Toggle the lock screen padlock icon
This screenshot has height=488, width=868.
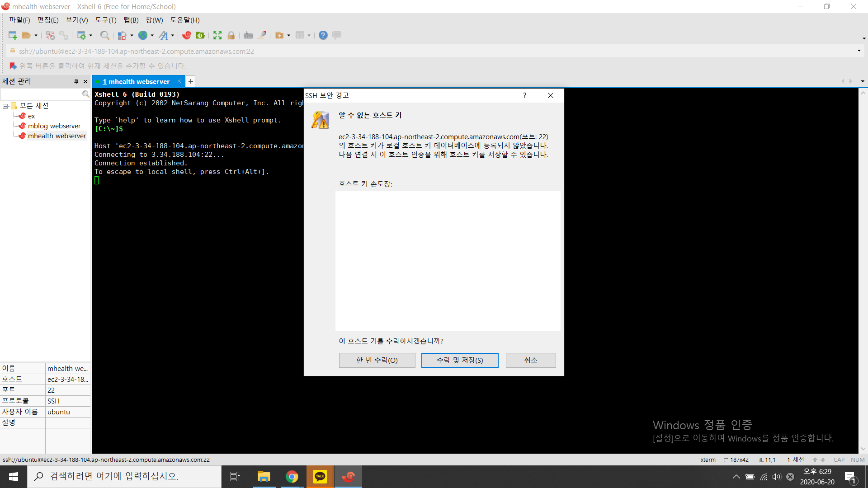[x=231, y=35]
